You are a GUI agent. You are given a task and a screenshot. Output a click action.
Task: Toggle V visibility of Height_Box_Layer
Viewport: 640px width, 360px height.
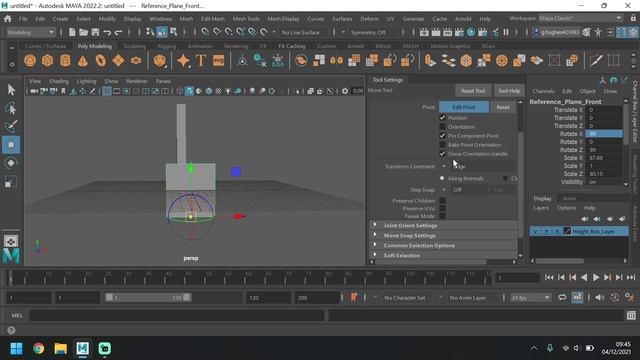point(535,231)
